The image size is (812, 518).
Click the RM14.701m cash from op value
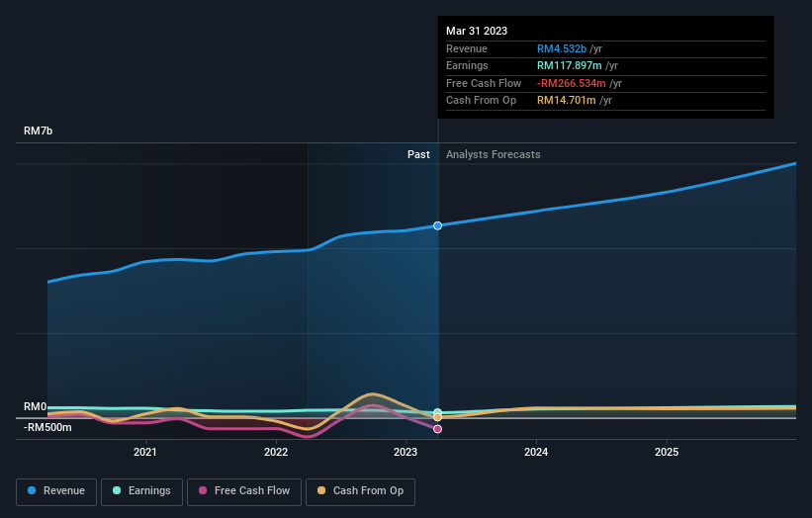point(566,101)
